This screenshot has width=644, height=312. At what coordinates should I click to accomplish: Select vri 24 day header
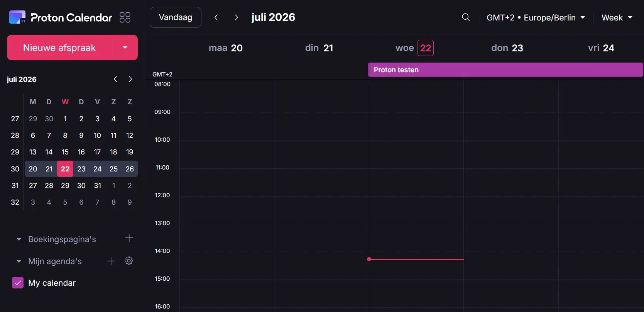pyautogui.click(x=601, y=48)
